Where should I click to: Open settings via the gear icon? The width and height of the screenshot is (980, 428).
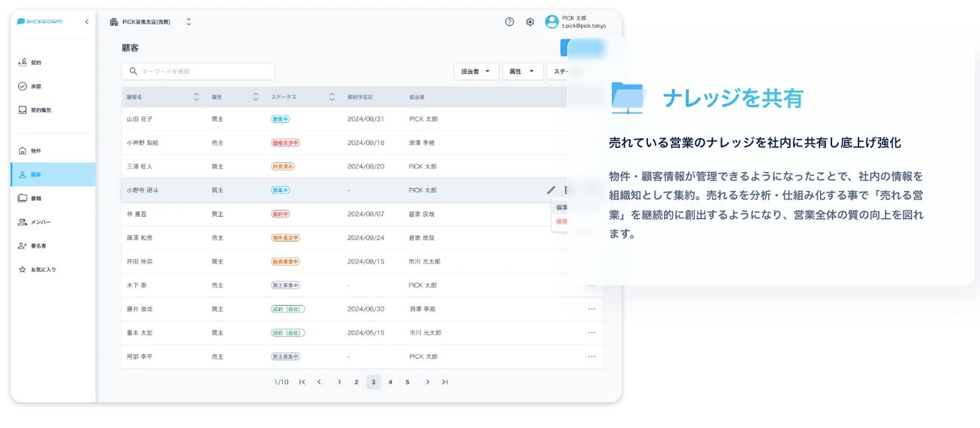pos(530,22)
